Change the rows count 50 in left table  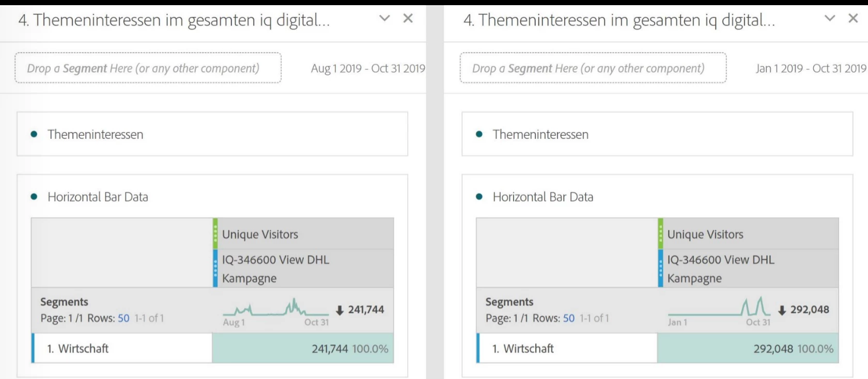click(123, 318)
